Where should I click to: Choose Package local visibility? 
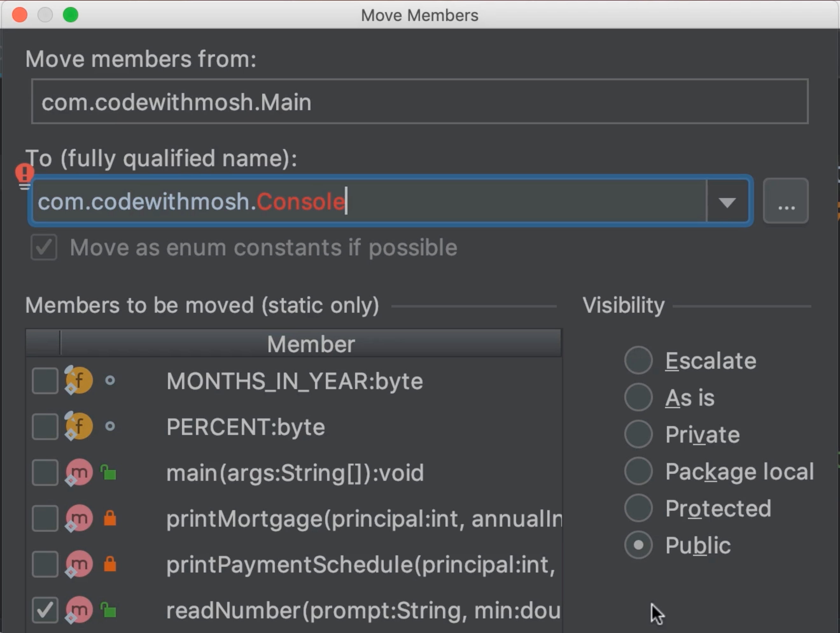[638, 471]
